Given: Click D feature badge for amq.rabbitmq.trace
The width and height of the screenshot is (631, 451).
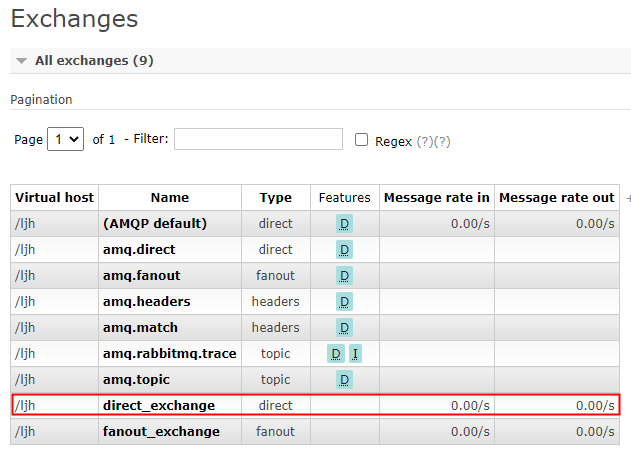Looking at the screenshot, I should click(x=336, y=354).
